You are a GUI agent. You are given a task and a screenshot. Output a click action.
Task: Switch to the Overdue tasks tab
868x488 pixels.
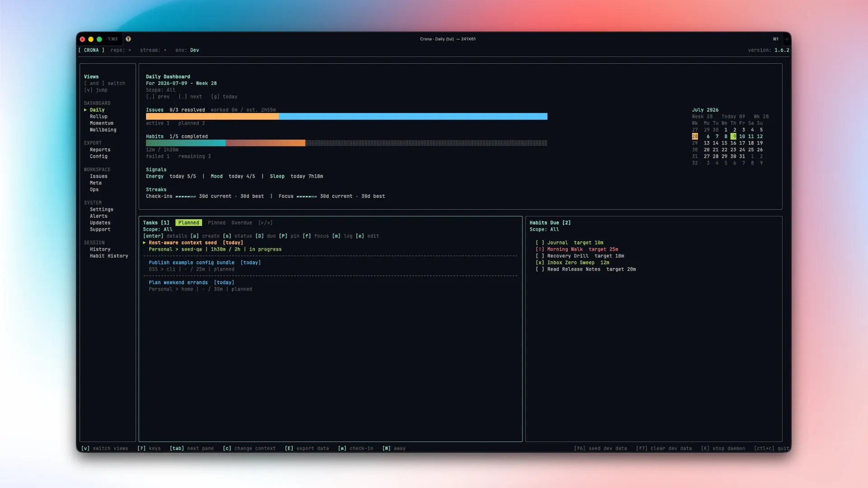[x=242, y=223]
